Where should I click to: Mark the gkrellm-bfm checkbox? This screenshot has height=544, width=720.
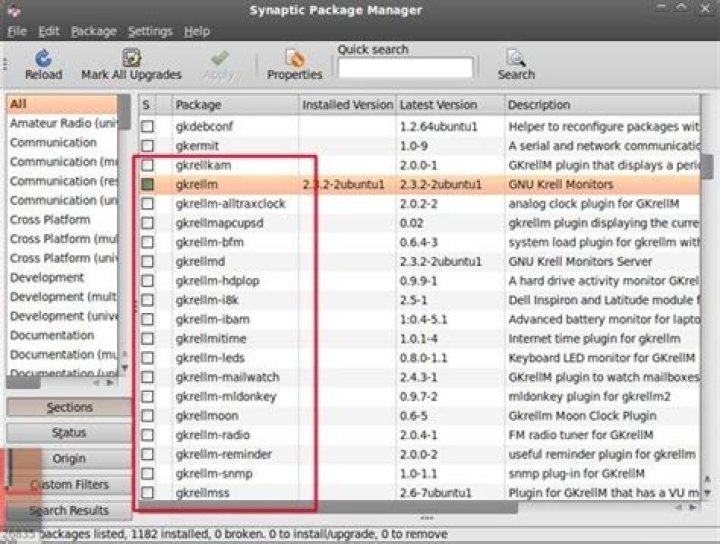pyautogui.click(x=147, y=242)
